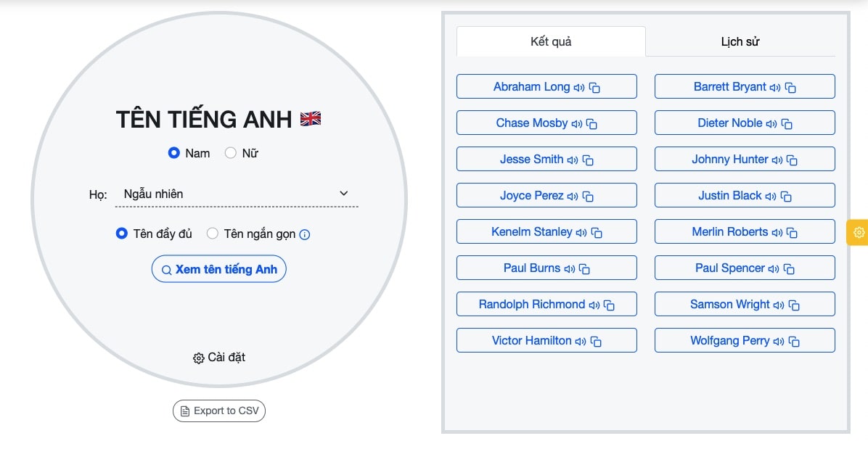This screenshot has height=449, width=868.
Task: Export results to CSV
Action: pos(218,411)
